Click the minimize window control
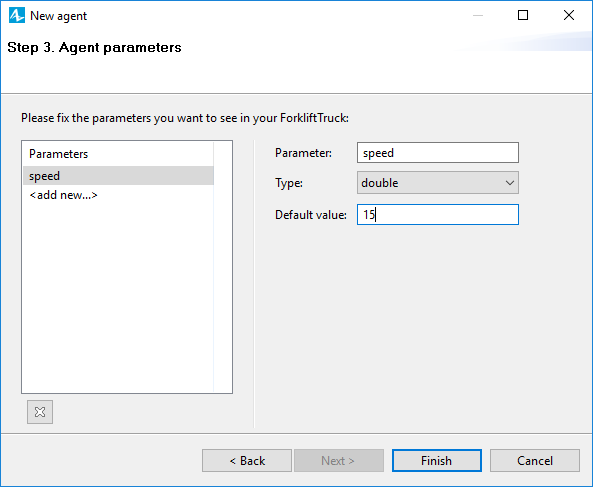This screenshot has width=593, height=487. [x=478, y=16]
